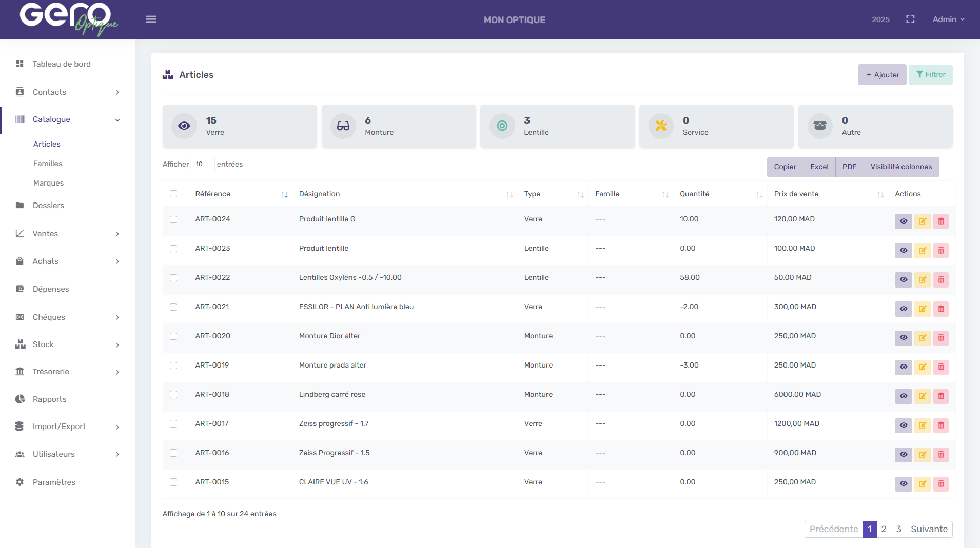Open the eye view icon for ART-0024
980x548 pixels.
pos(903,221)
